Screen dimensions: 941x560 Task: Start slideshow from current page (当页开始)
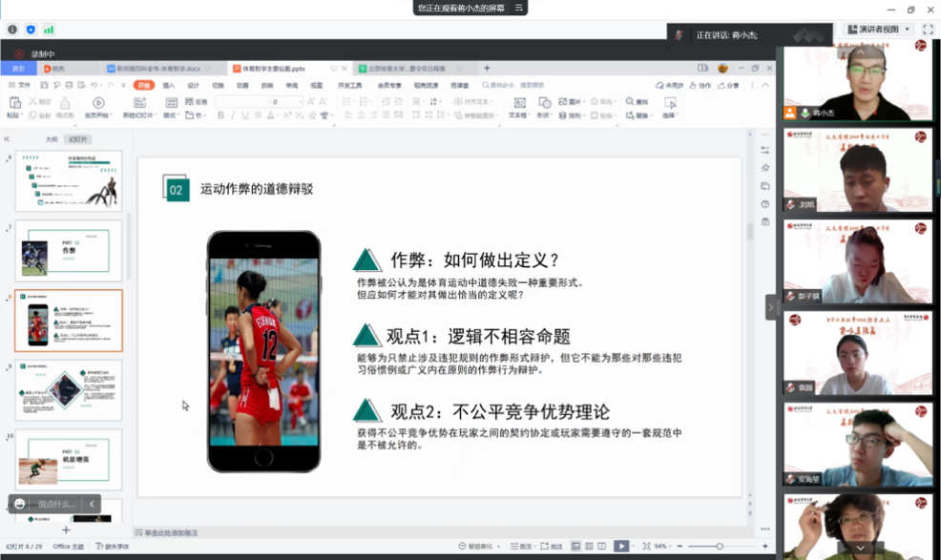coord(100,105)
